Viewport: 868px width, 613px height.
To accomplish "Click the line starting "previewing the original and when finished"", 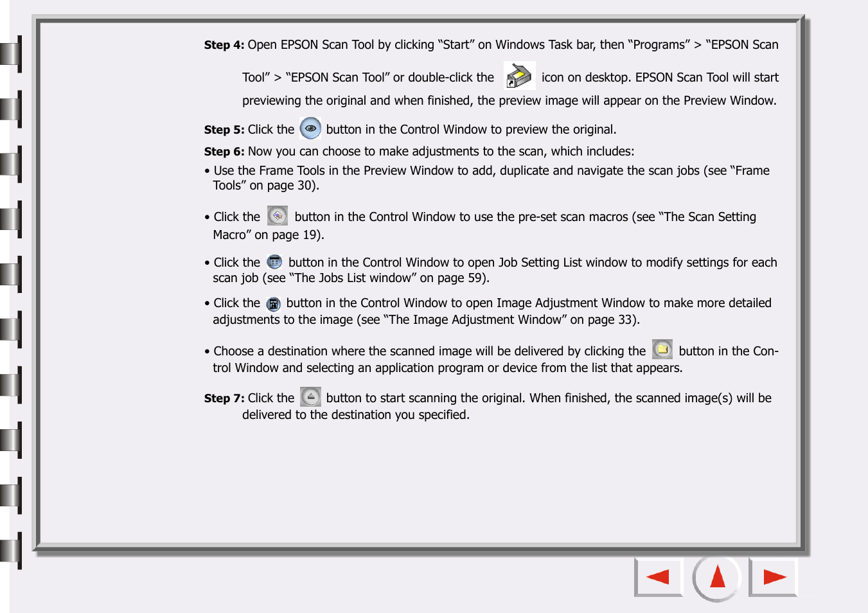I will 509,101.
